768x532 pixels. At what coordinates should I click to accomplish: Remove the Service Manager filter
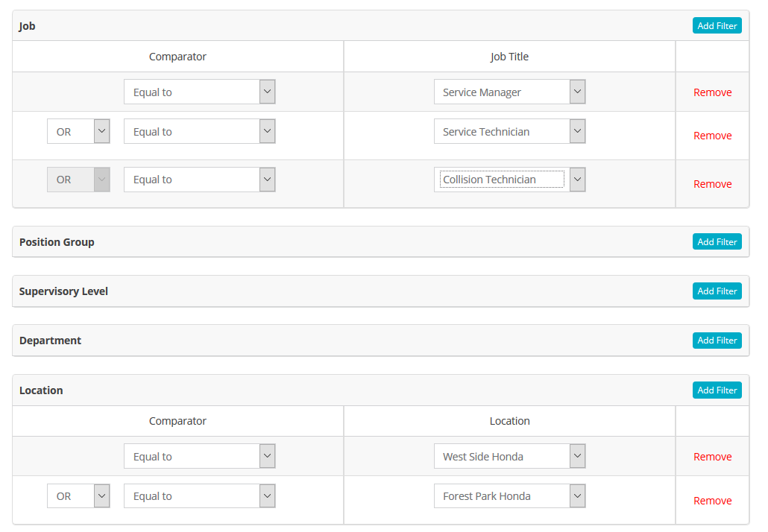pyautogui.click(x=712, y=92)
